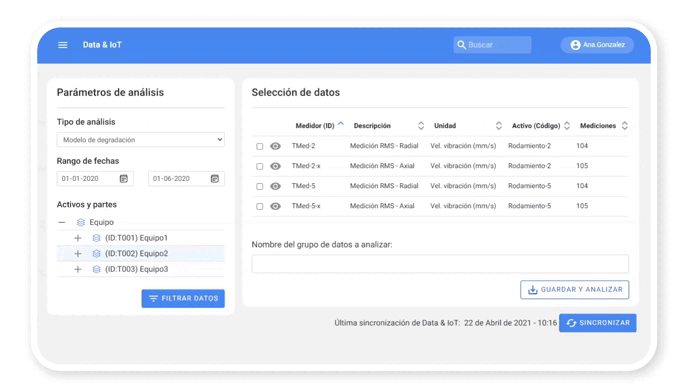The width and height of the screenshot is (686, 392).
Task: Click the 104 value in TMed-2 row
Action: (582, 146)
